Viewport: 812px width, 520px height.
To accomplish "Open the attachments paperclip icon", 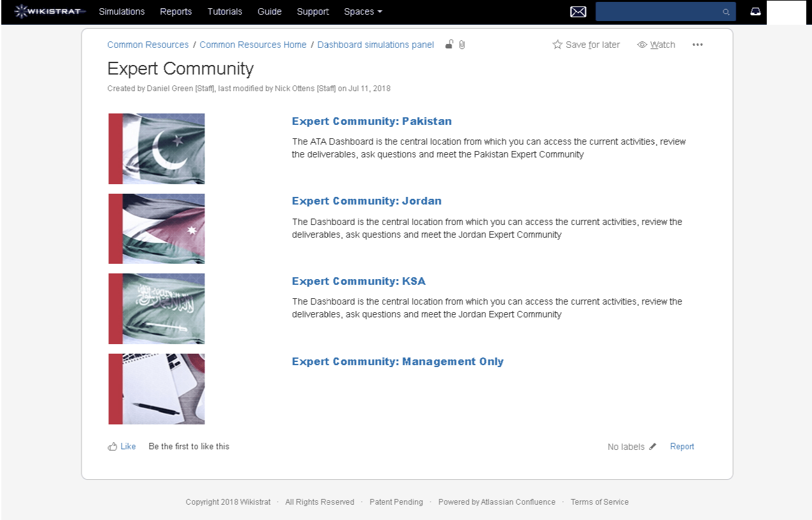I will click(x=462, y=45).
